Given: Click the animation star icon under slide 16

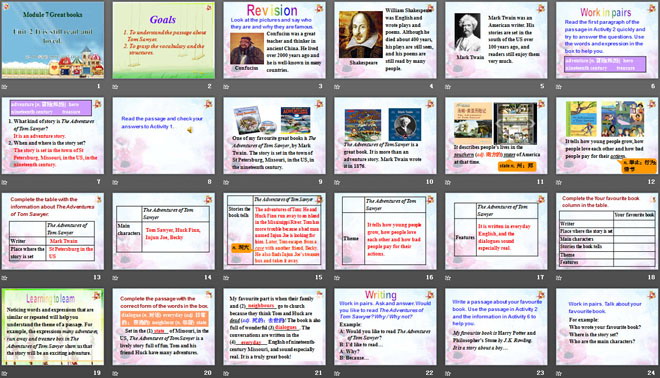Looking at the screenshot, I should pos(337,278).
